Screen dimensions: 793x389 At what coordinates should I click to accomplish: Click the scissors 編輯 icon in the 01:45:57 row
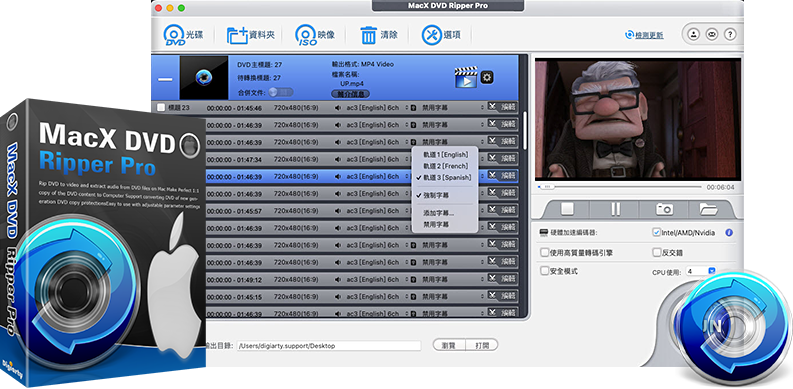[x=493, y=210]
